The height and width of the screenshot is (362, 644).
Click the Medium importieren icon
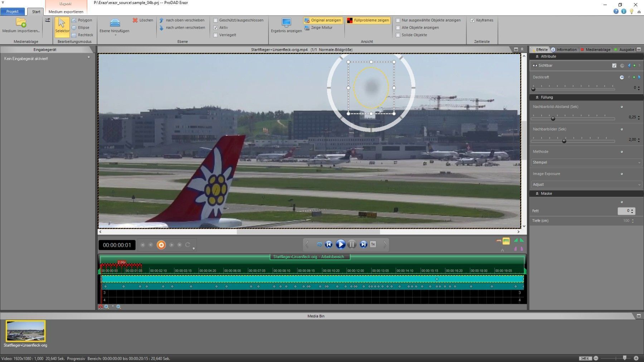(21, 23)
